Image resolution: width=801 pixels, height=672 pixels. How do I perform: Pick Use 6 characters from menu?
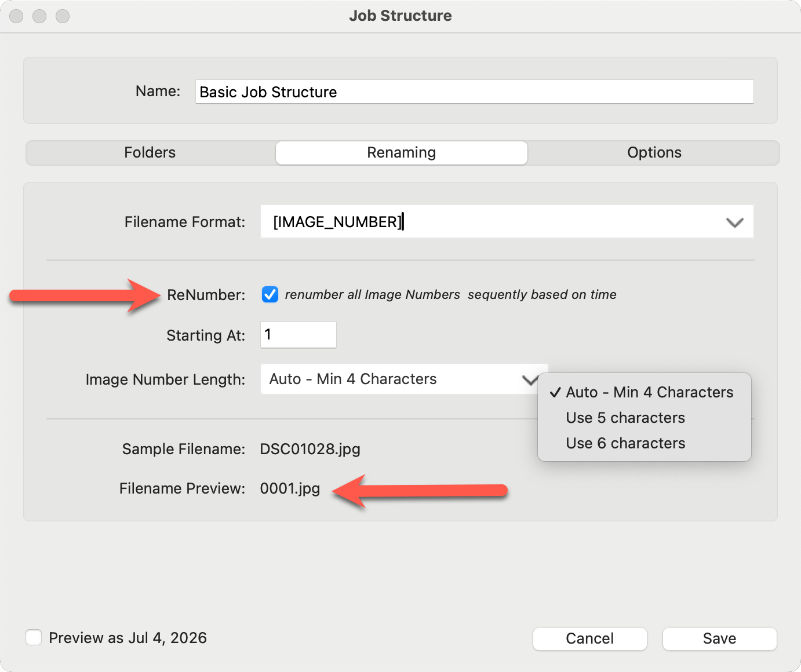[x=625, y=443]
